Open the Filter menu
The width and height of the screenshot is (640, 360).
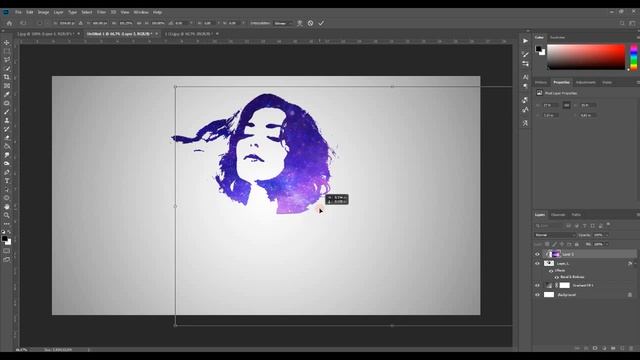[101, 12]
